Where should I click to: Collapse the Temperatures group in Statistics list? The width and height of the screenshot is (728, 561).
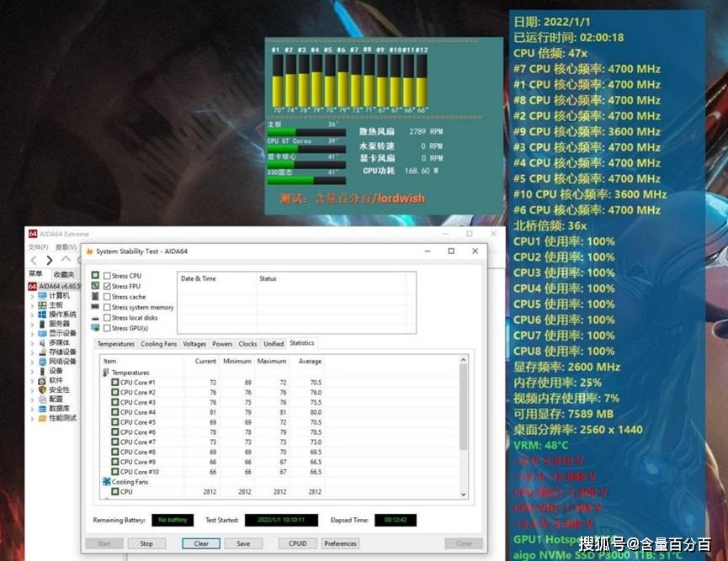point(105,371)
